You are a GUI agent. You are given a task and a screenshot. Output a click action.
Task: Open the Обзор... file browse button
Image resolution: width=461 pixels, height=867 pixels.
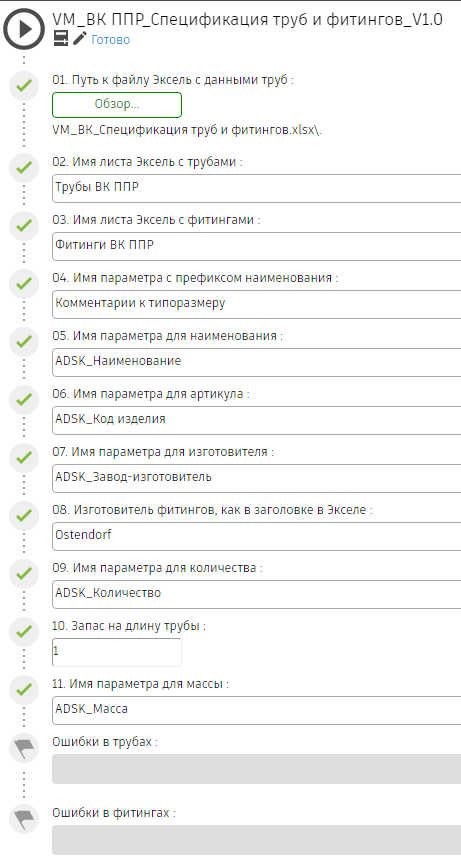(x=117, y=105)
